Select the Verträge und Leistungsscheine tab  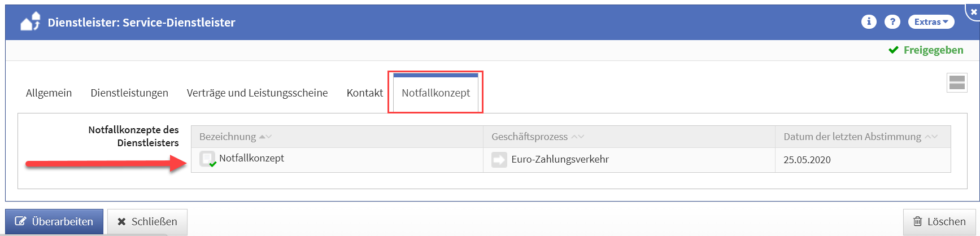tap(257, 93)
